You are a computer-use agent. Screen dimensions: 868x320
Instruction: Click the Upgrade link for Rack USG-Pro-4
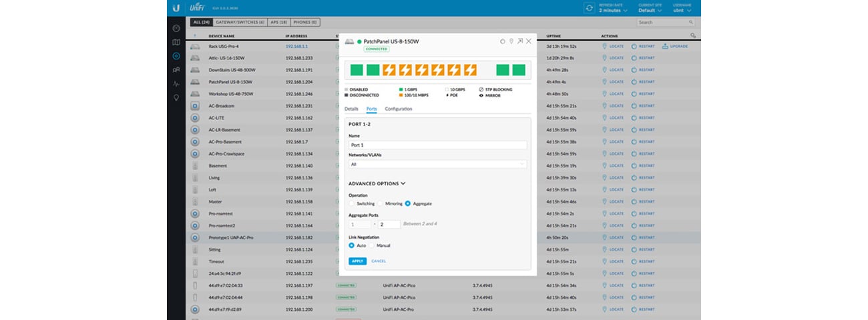[679, 46]
